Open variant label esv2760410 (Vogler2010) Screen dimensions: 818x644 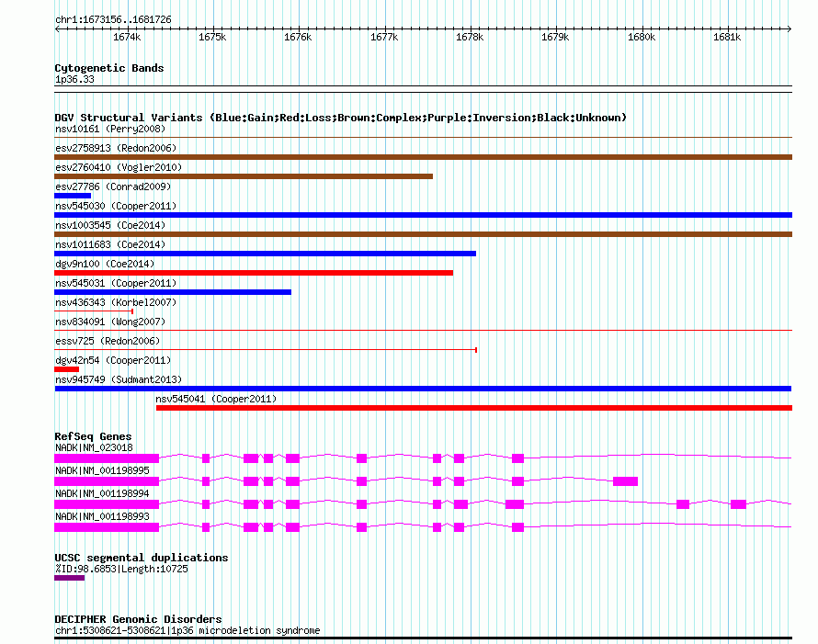[x=119, y=167]
